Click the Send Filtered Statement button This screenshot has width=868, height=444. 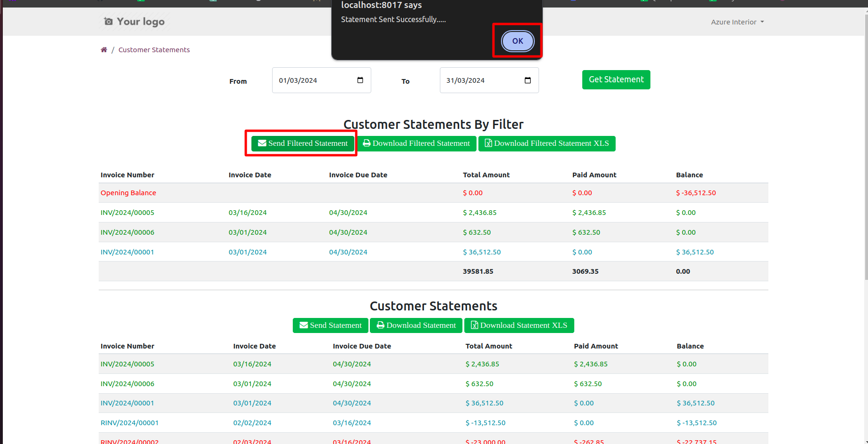pos(303,143)
